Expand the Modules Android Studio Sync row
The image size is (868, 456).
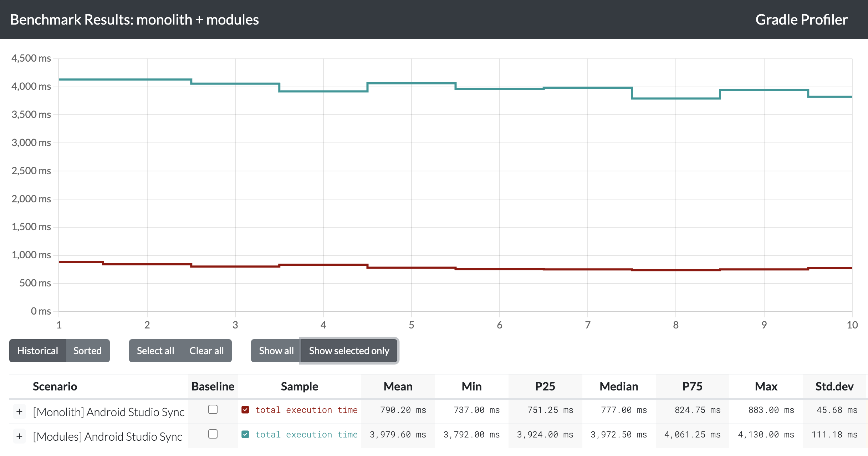tap(19, 436)
